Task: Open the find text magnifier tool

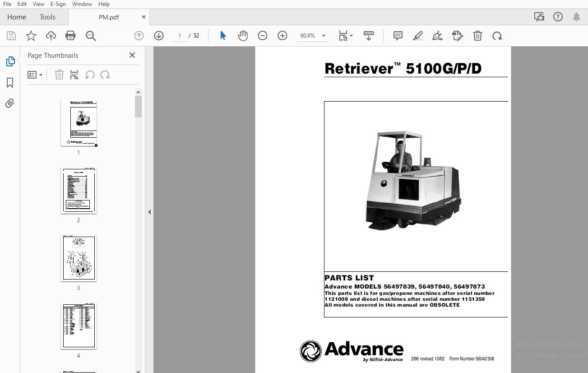Action: [91, 36]
